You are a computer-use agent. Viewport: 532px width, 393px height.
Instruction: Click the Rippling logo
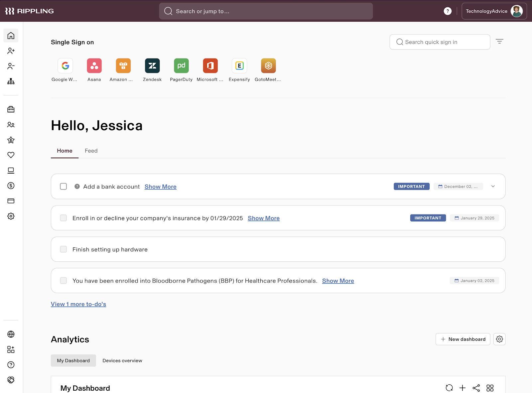(29, 11)
